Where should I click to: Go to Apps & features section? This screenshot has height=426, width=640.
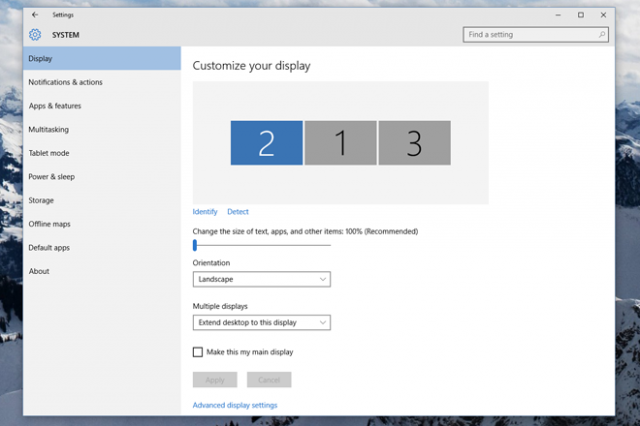point(55,106)
